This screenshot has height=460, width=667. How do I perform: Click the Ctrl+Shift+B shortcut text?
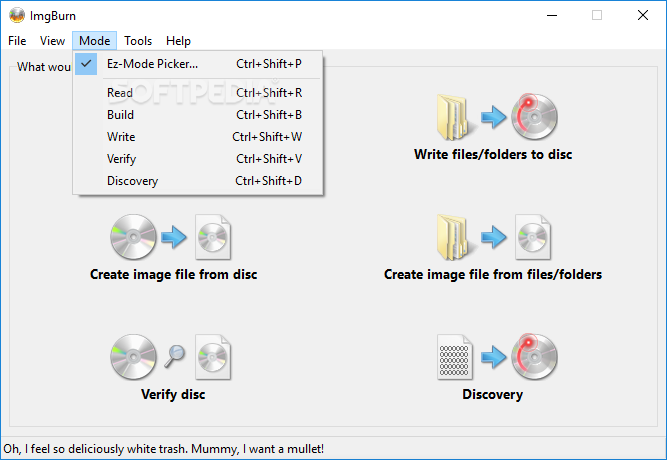pos(269,115)
